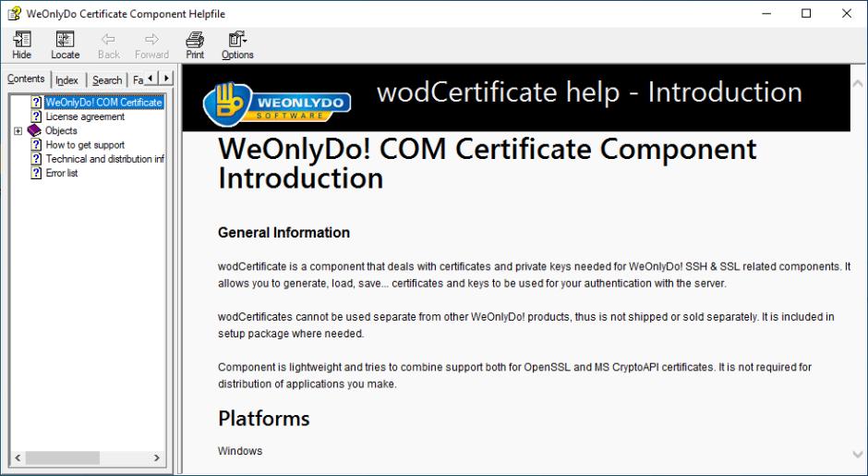Open the License agreement topic
This screenshot has height=476, width=868.
[x=85, y=116]
